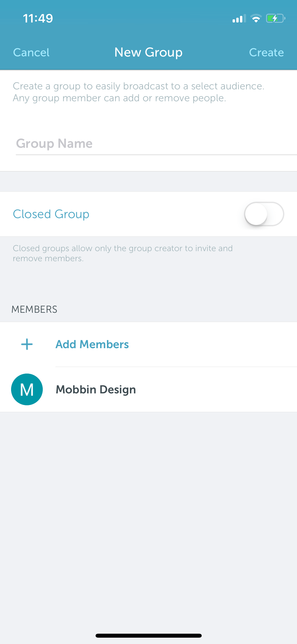Tap the Wi-Fi status icon

[256, 18]
